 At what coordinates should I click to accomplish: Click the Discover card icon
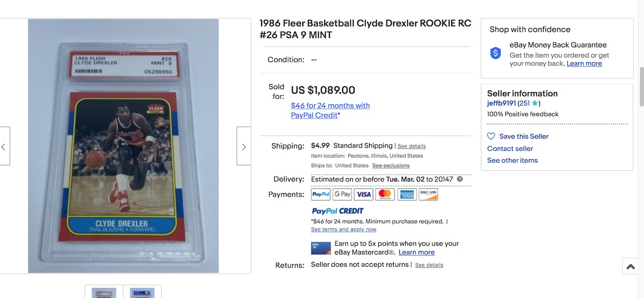click(x=428, y=194)
